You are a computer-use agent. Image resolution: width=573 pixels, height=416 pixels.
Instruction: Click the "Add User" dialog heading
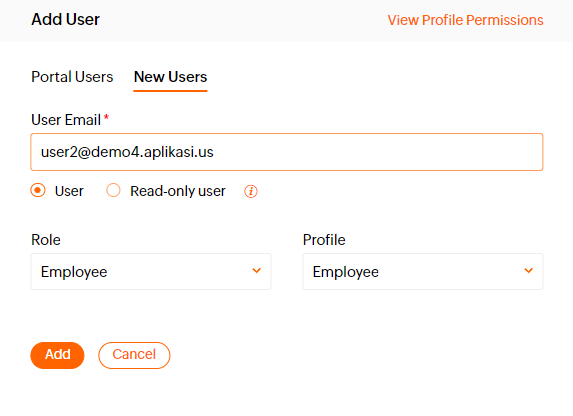(x=66, y=19)
